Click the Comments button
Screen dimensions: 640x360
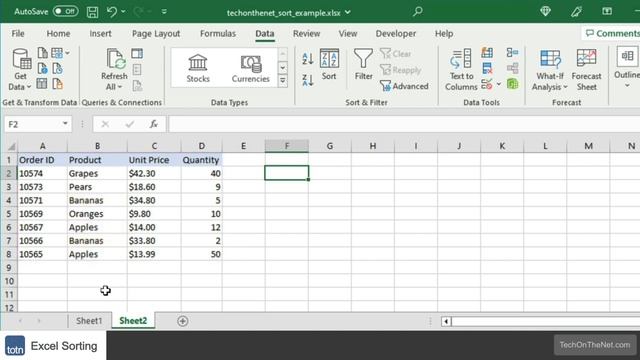pos(612,33)
